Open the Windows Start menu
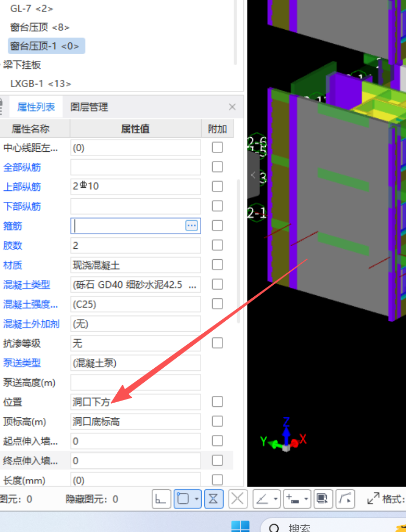Viewport: 406px width, 532px height. 240,526
